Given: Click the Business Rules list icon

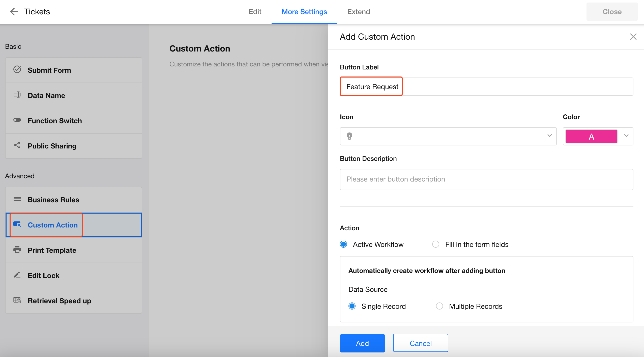Looking at the screenshot, I should (x=17, y=199).
